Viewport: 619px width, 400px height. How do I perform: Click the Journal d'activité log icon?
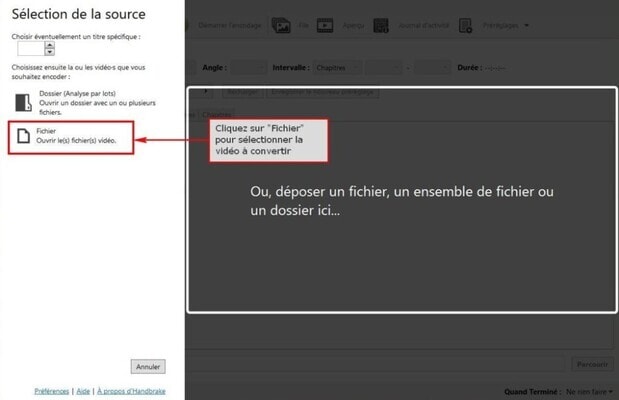click(381, 25)
